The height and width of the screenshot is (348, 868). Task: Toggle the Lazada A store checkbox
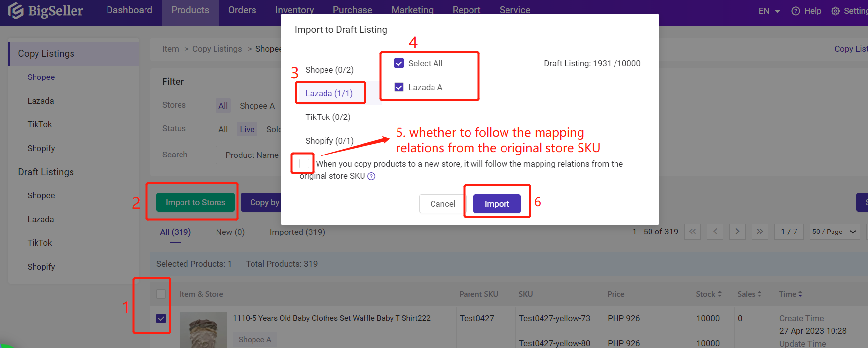tap(399, 87)
